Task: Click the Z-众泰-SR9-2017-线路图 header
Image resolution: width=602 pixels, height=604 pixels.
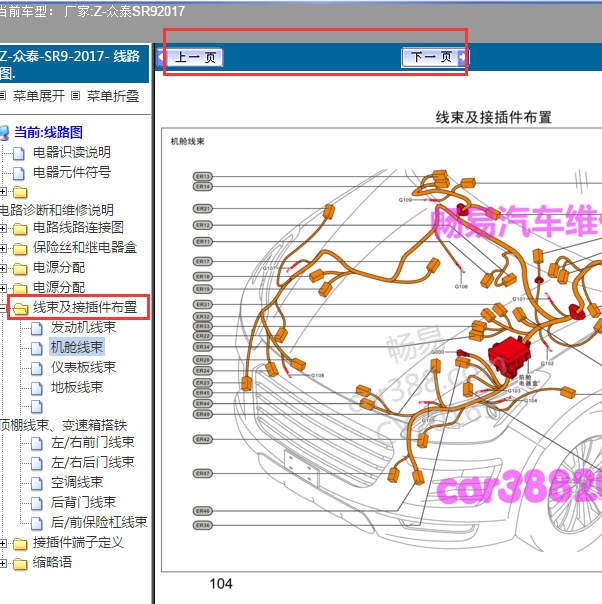Action: (x=73, y=64)
